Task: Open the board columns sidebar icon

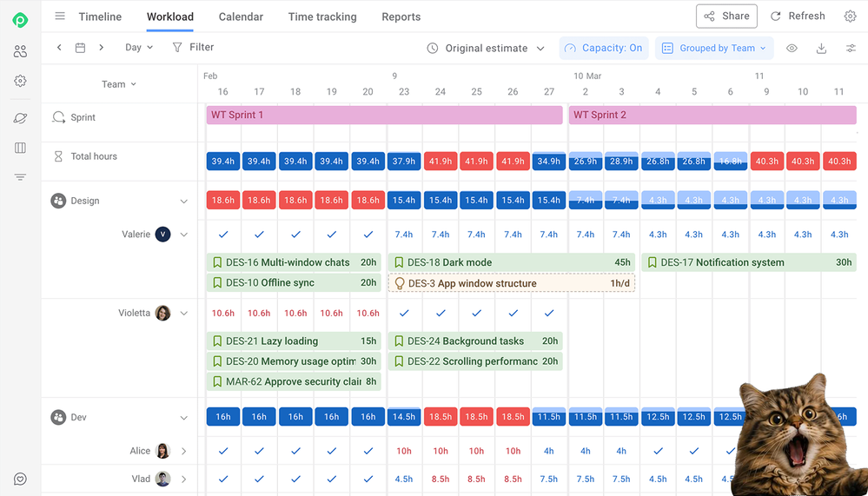Action: [21, 148]
